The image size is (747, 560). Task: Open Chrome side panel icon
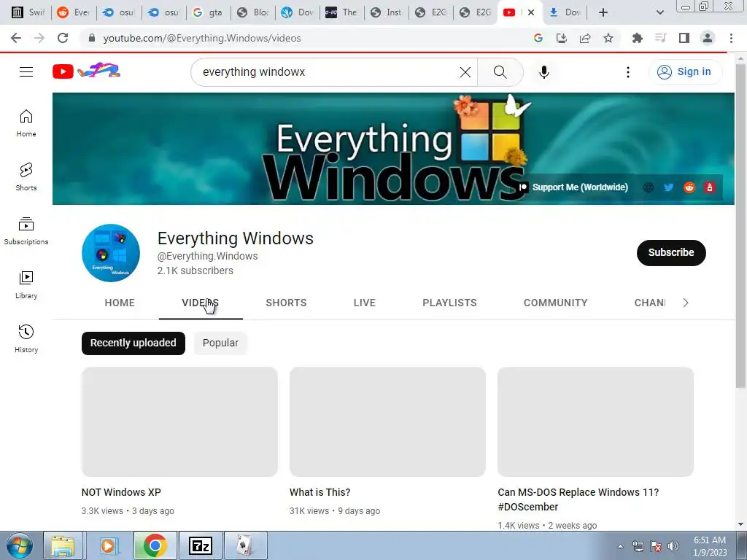coord(684,38)
